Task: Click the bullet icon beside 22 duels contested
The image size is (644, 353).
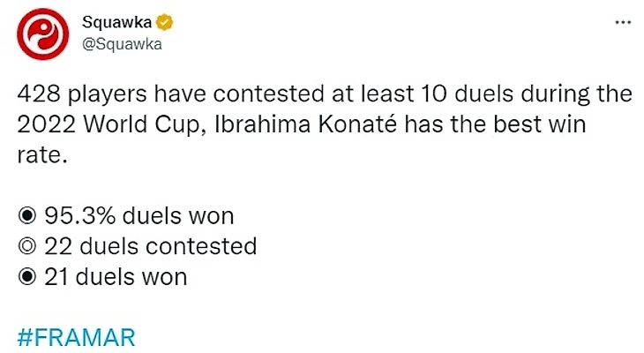Action: [x=26, y=246]
